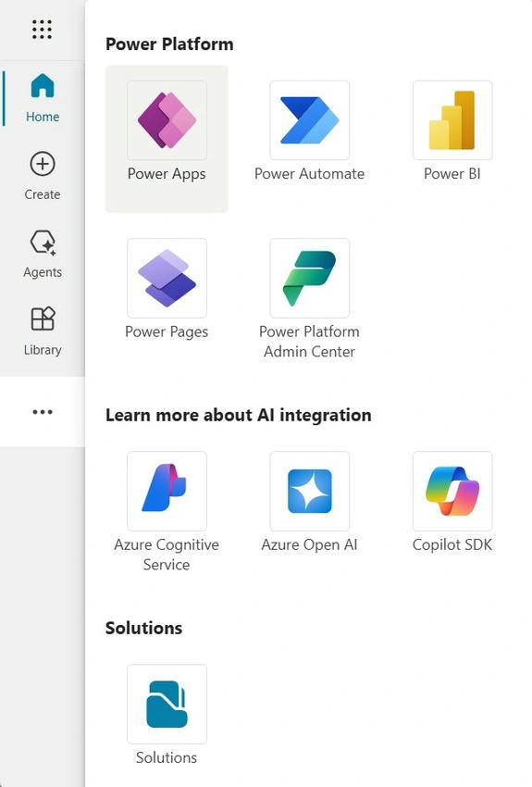Click the Power Automate text label
The height and width of the screenshot is (787, 532).
pos(309,174)
